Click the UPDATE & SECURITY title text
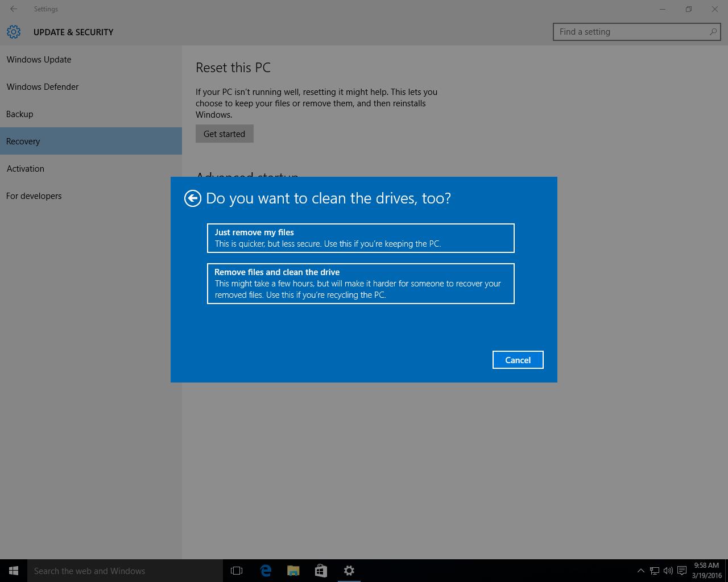The height and width of the screenshot is (582, 728). coord(73,32)
